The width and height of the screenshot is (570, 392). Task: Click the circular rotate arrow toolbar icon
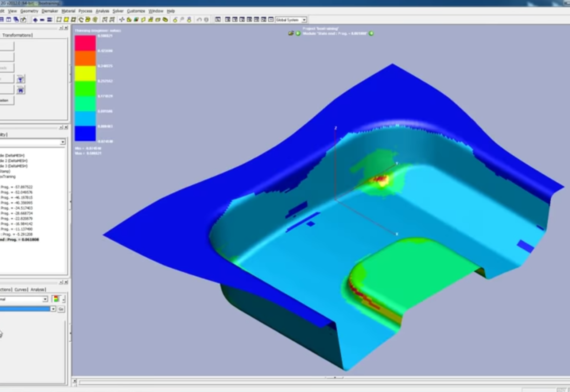coord(81,20)
